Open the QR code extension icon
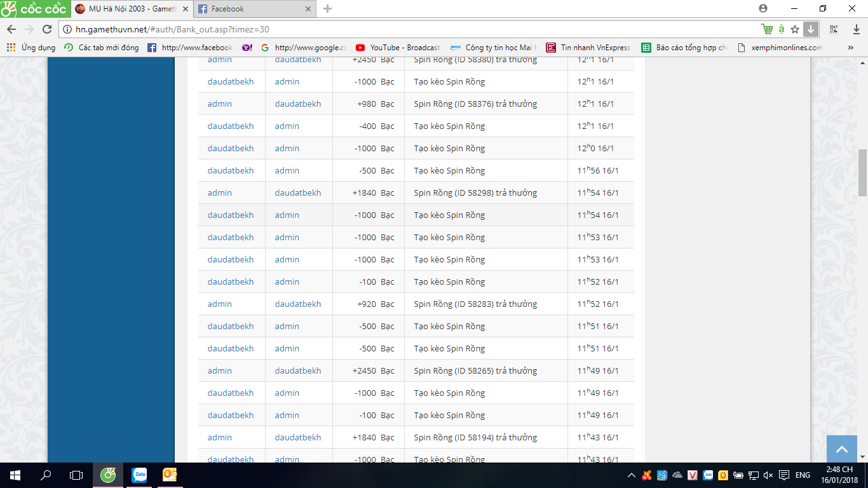 click(834, 29)
